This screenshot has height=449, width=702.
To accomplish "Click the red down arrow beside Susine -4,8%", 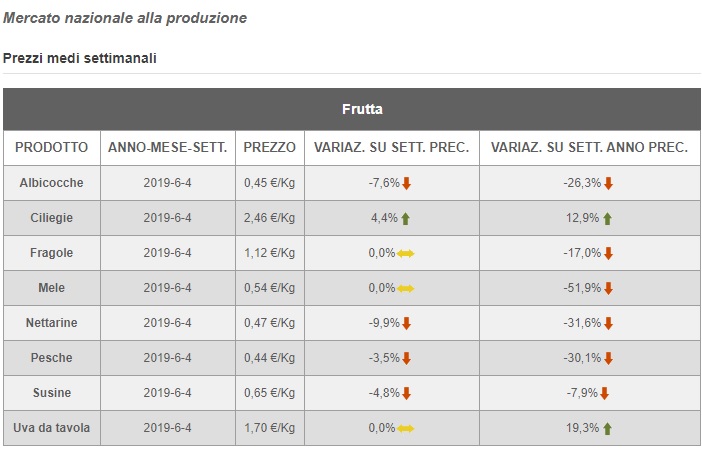I will tap(407, 393).
